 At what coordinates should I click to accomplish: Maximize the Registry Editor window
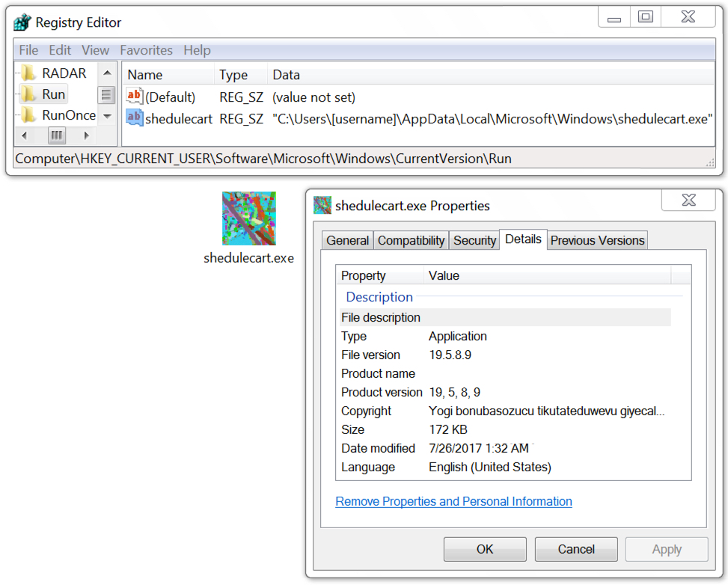(646, 17)
